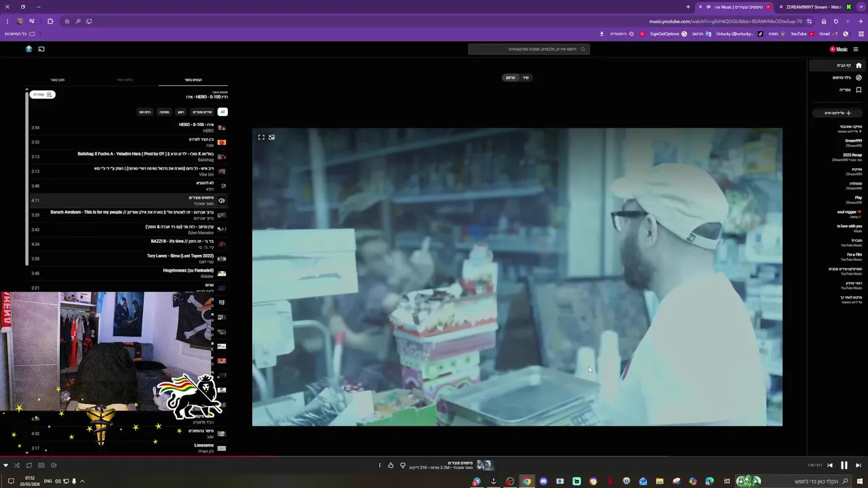Switch to Song (שיר) mode
Image resolution: width=868 pixels, height=488 pixels.
526,77
